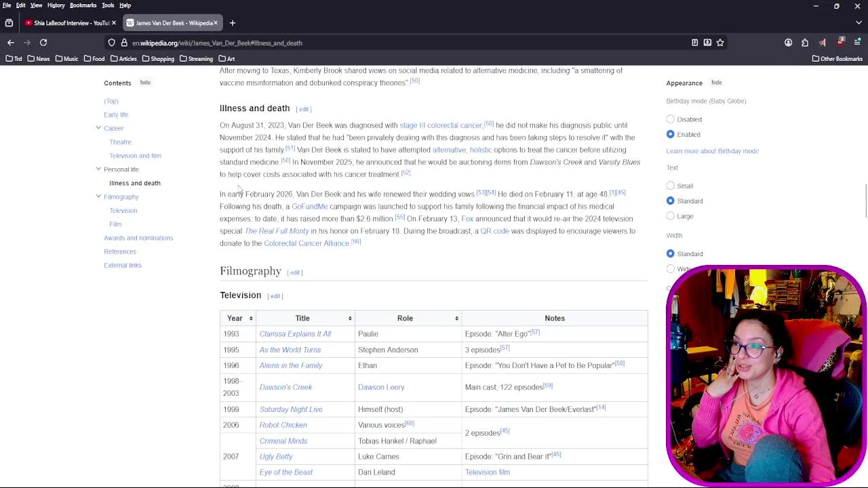Open the File menu
Screen dimensions: 868x488
click(x=7, y=5)
